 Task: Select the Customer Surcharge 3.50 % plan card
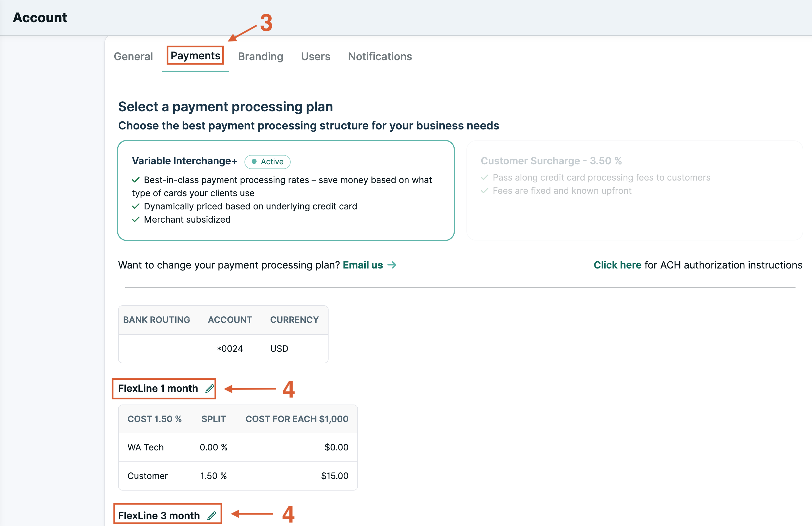click(635, 190)
